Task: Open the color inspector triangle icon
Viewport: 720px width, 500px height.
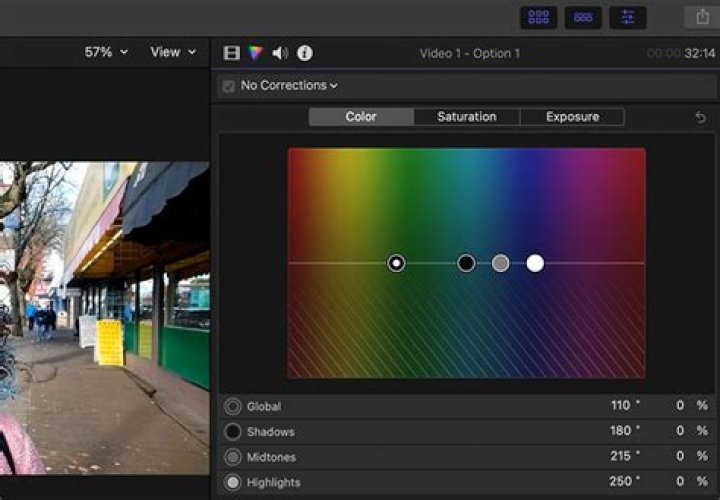Action: pyautogui.click(x=256, y=53)
